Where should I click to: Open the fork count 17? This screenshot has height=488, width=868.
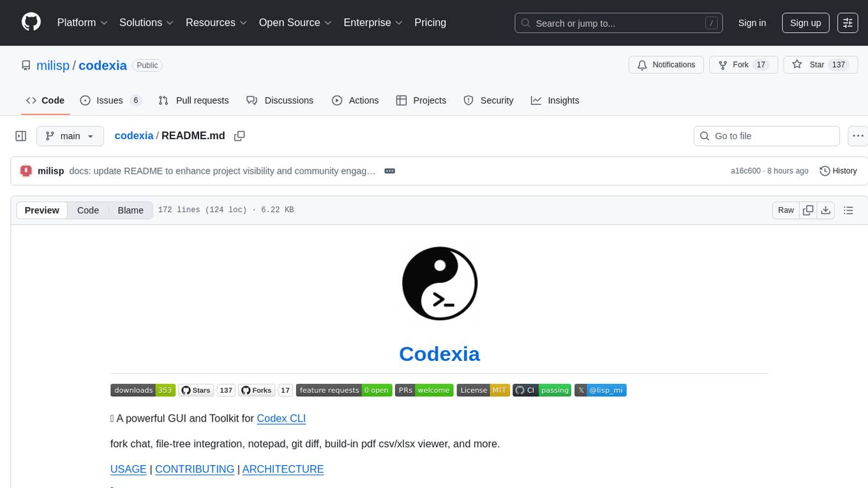coord(760,65)
